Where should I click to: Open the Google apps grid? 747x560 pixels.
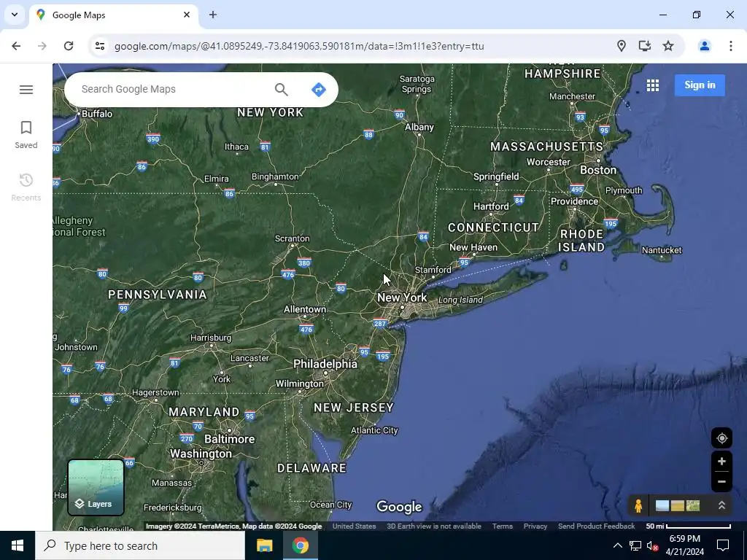point(653,85)
